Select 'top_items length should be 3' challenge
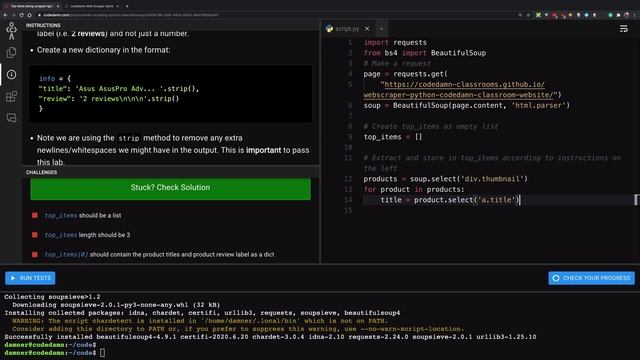The width and height of the screenshot is (640, 360). [x=87, y=235]
